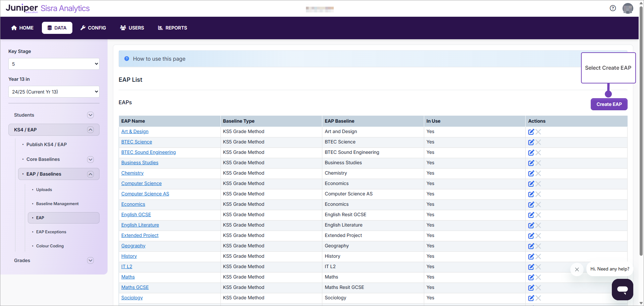Click the info icon beside How to use
The image size is (644, 306).
pos(127,59)
